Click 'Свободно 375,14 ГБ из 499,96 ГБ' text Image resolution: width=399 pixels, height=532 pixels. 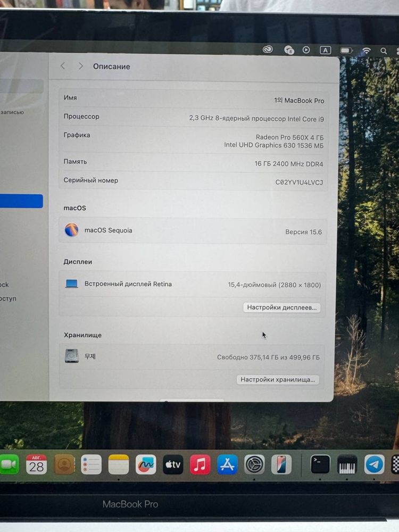pos(268,357)
